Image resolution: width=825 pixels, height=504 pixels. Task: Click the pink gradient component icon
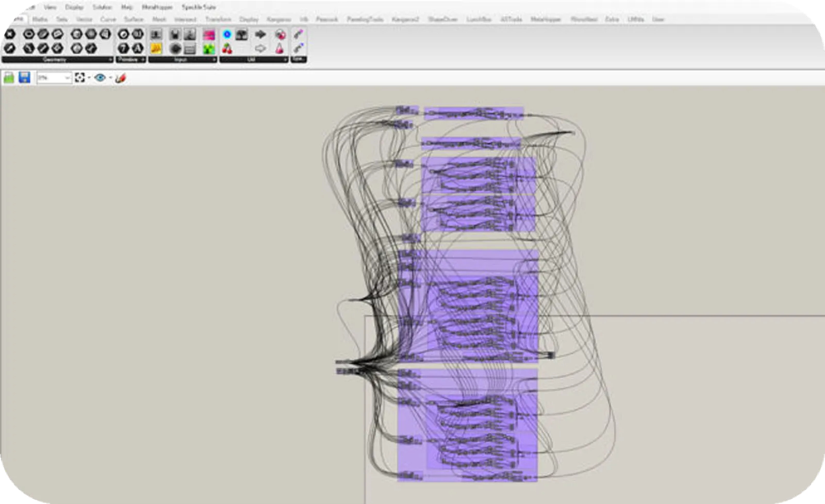click(x=209, y=35)
